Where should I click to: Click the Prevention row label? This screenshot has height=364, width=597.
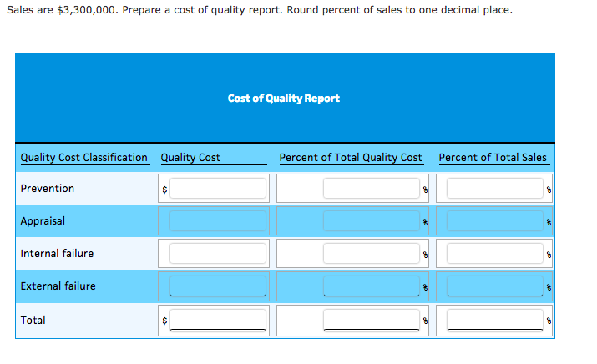click(x=48, y=189)
